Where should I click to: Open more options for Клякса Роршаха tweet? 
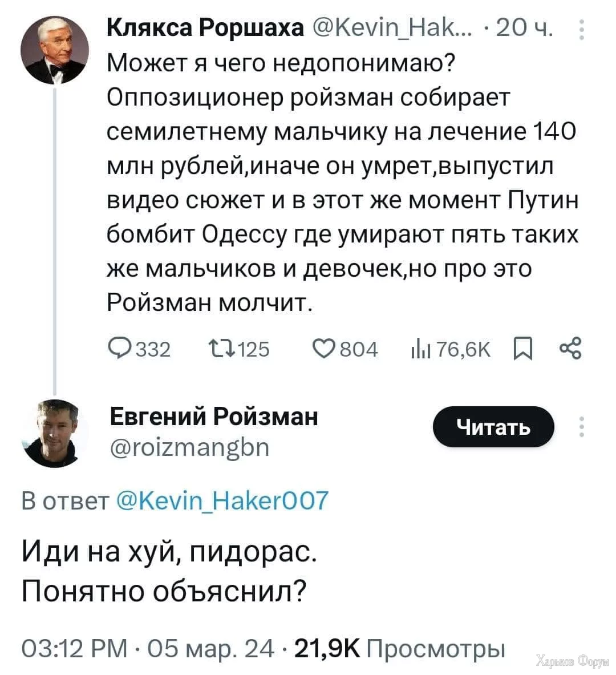pyautogui.click(x=581, y=30)
